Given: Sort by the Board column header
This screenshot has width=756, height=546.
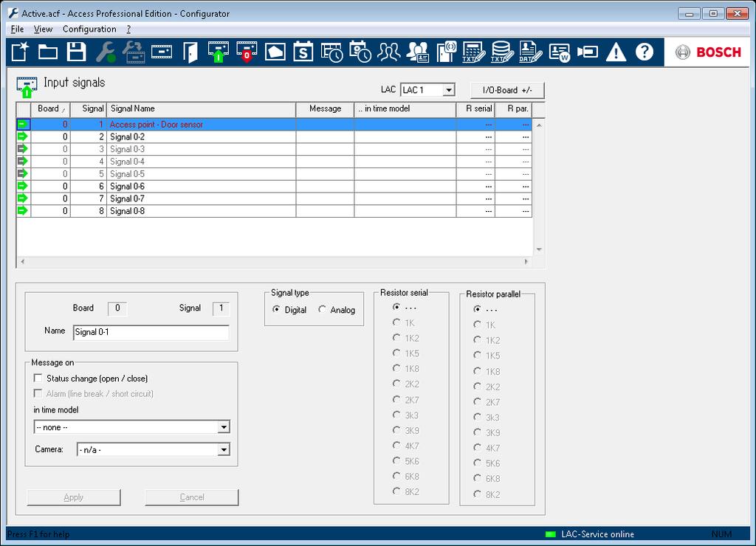Looking at the screenshot, I should point(51,109).
